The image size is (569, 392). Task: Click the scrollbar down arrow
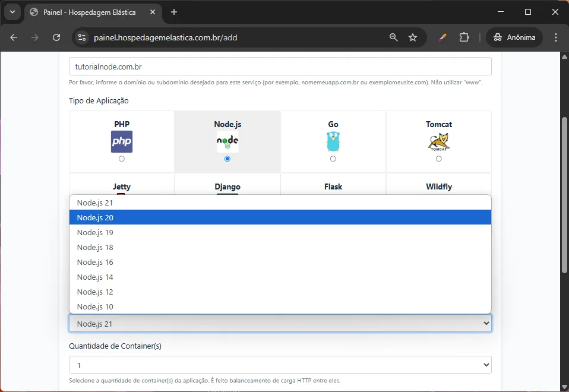pos(564,387)
